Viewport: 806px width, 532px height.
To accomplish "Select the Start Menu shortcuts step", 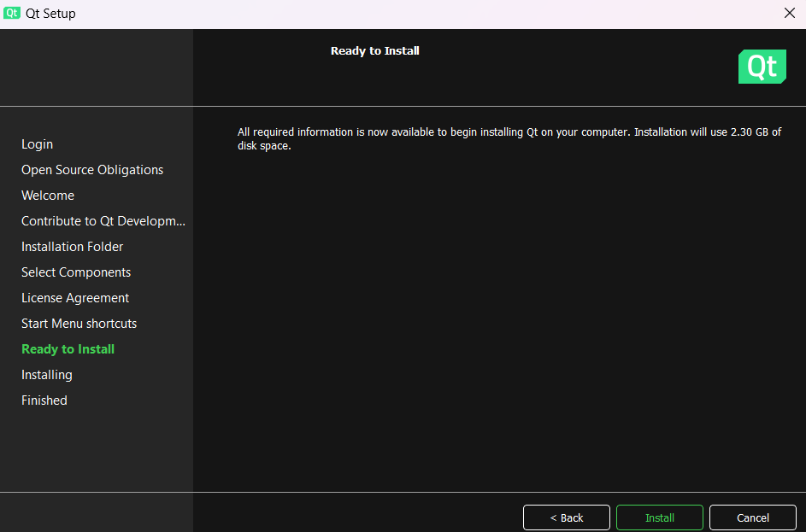I will (79, 324).
